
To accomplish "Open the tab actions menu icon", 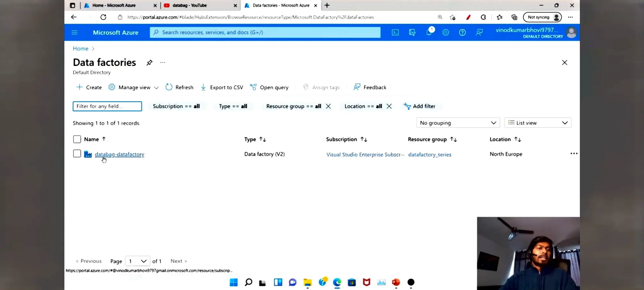I will (72, 5).
